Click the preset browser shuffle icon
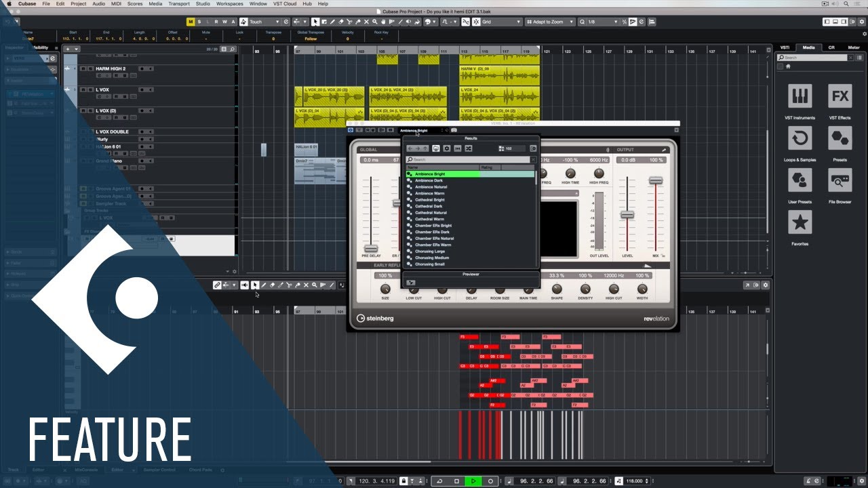This screenshot has height=488, width=868. coord(468,148)
